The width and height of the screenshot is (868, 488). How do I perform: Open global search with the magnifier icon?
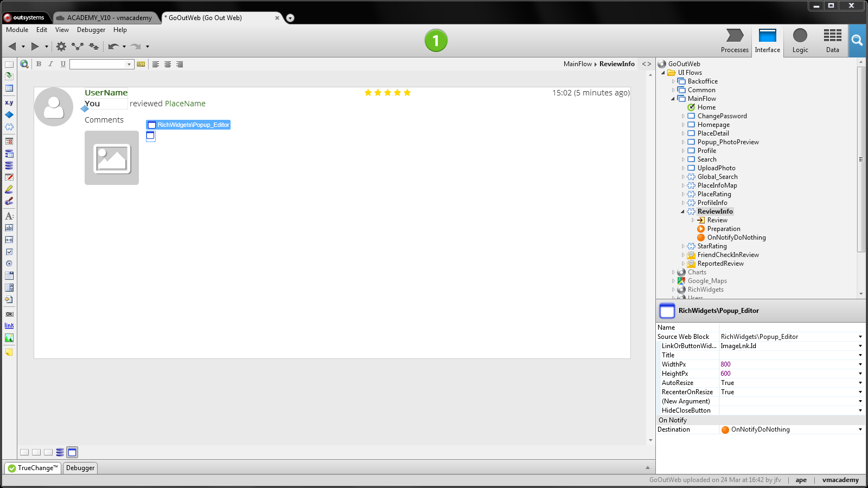pyautogui.click(x=857, y=41)
